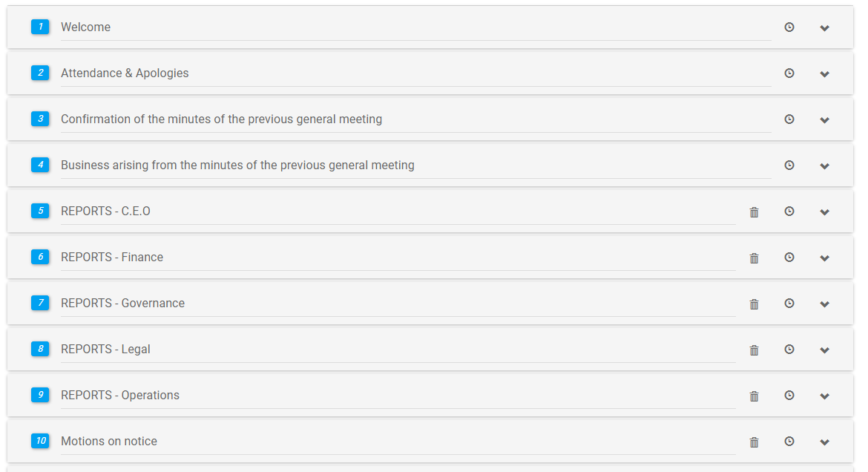Delete the Motions on notice item

point(754,442)
